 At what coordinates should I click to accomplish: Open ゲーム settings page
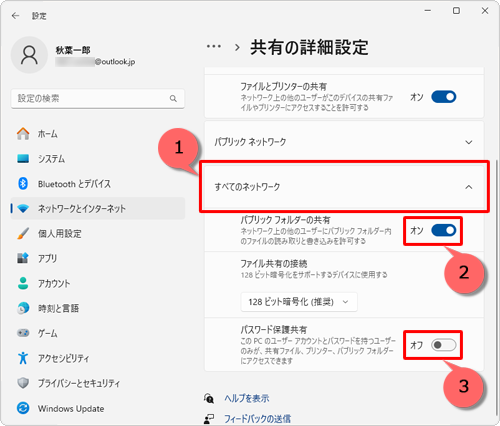click(x=98, y=333)
